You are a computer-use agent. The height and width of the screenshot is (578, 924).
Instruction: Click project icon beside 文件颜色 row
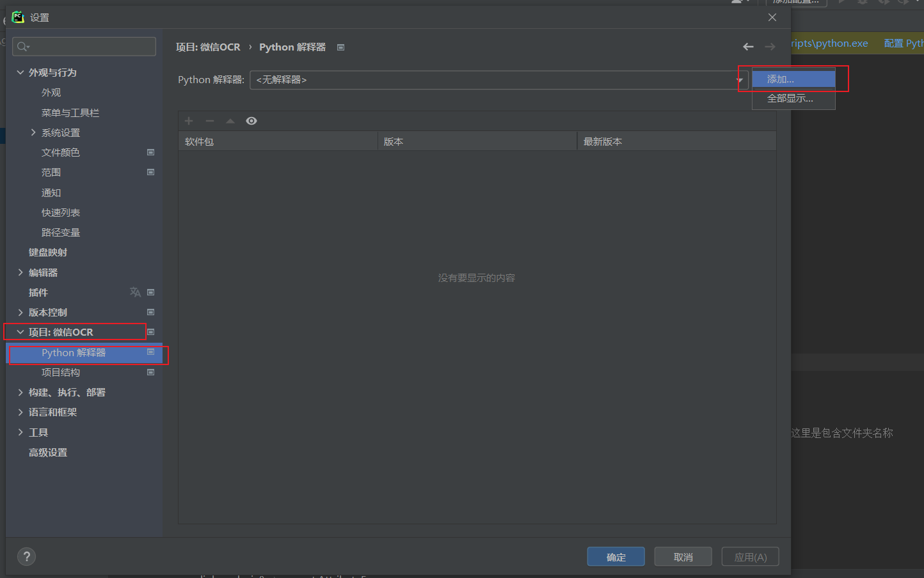click(151, 152)
